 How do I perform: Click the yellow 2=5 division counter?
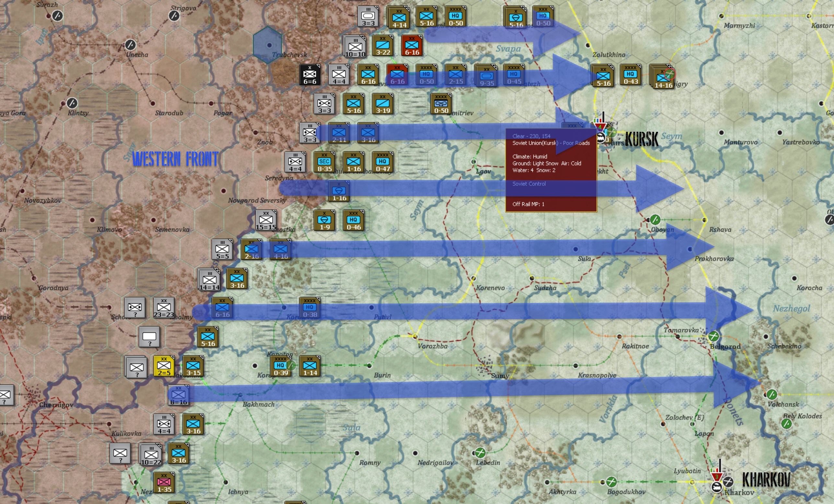pyautogui.click(x=164, y=366)
